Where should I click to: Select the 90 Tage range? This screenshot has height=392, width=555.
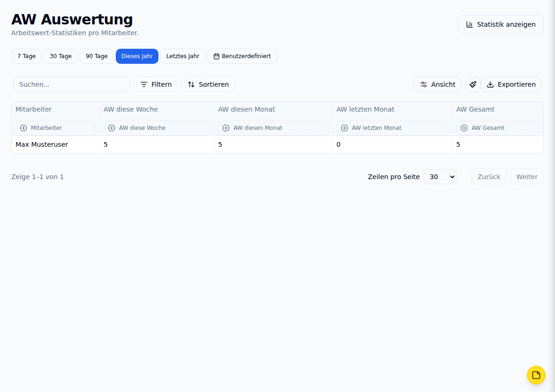pos(97,56)
